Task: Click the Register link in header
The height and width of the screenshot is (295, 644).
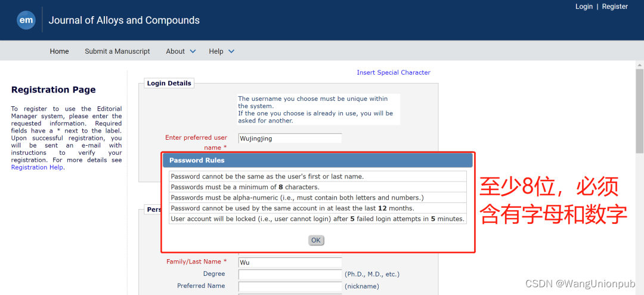Action: pos(615,7)
